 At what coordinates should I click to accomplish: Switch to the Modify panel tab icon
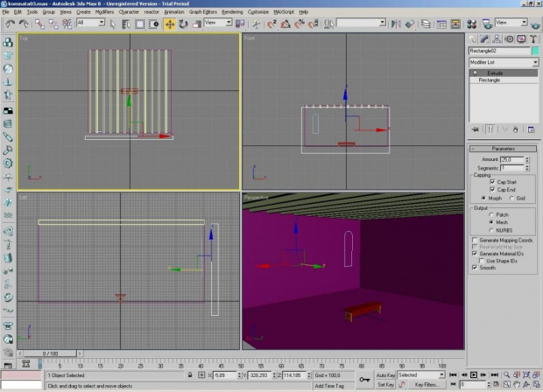[484, 39]
